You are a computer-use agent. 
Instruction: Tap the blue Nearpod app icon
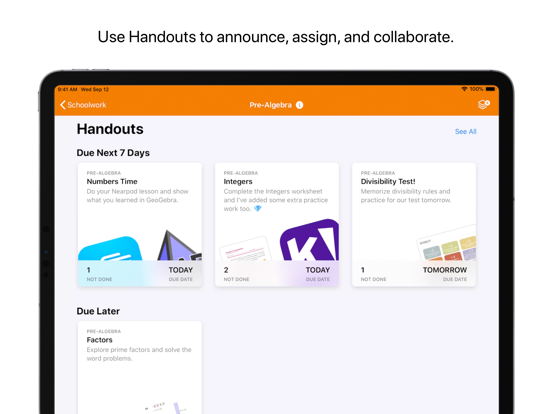pos(110,249)
